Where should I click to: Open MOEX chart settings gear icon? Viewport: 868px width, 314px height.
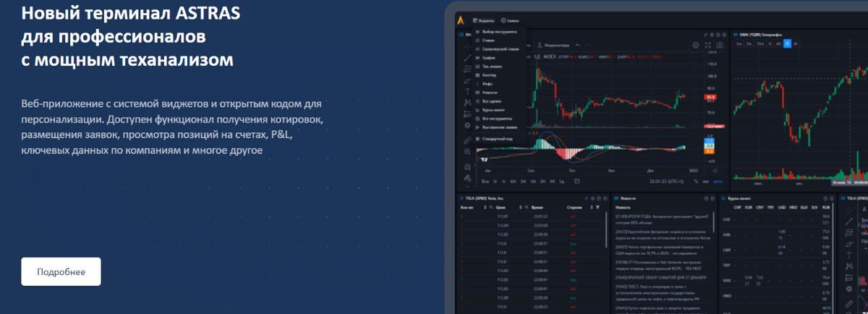[x=696, y=45]
